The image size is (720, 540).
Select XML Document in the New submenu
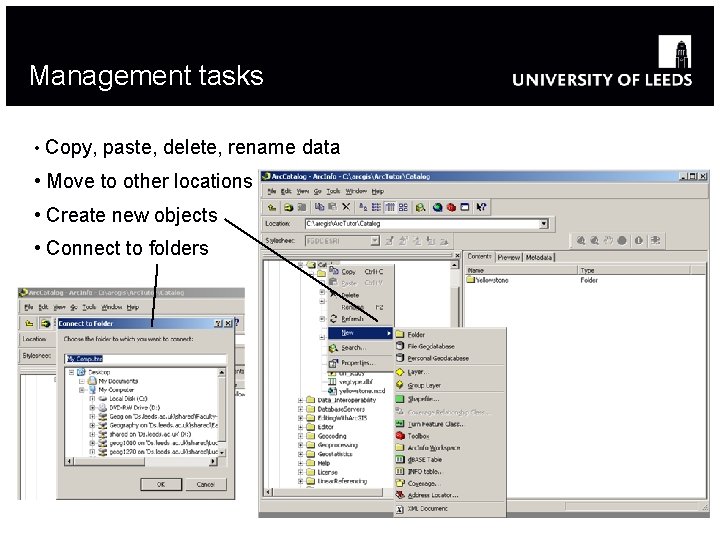[450, 509]
